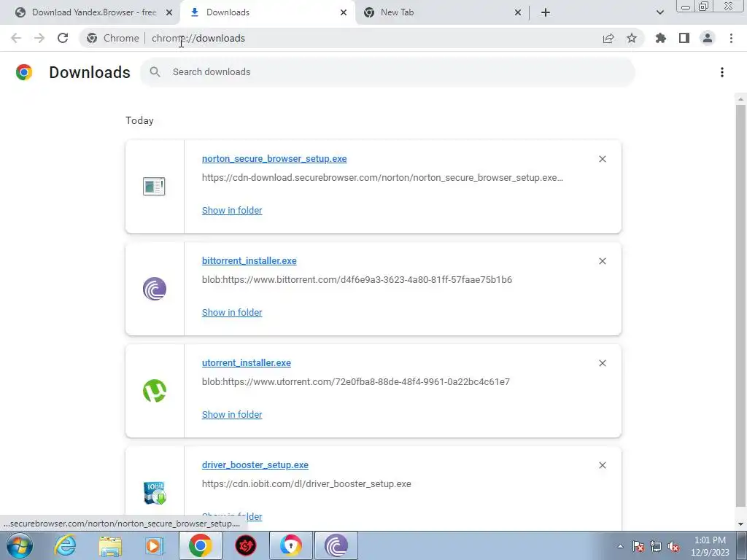
Task: Click the Action Center flag tray icon
Action: 638,546
